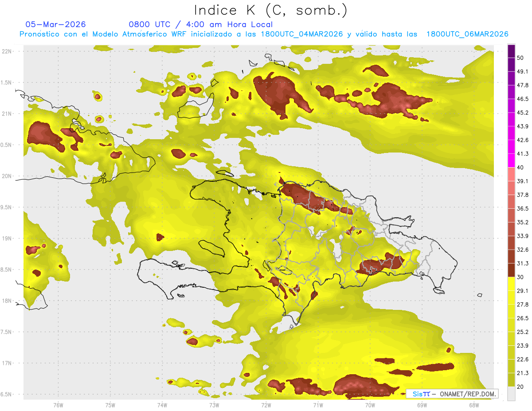Screen dimensions: 532x411
Task: Click the "1800UTC_06MAR2026" valid-until time
Action: coord(467,34)
